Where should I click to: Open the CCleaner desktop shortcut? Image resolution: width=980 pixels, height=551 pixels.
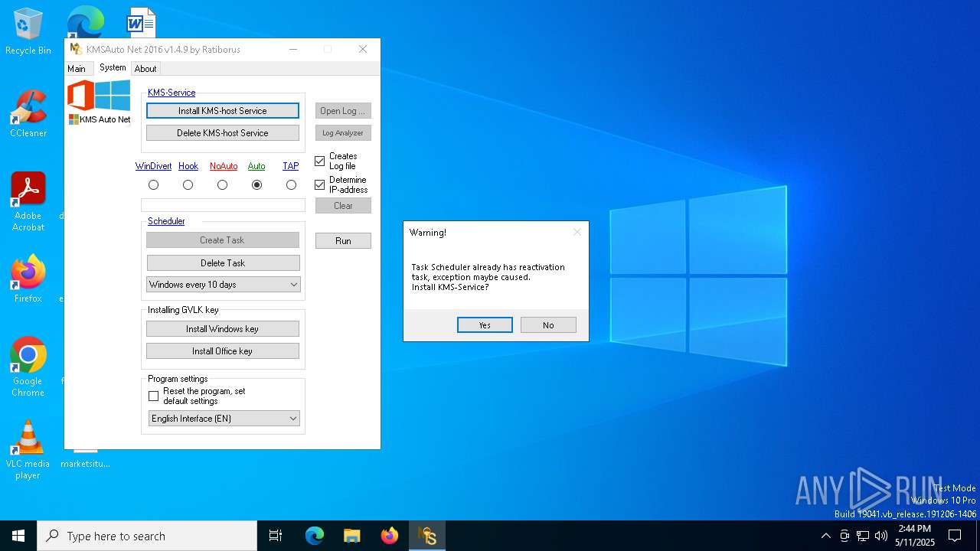coord(28,113)
